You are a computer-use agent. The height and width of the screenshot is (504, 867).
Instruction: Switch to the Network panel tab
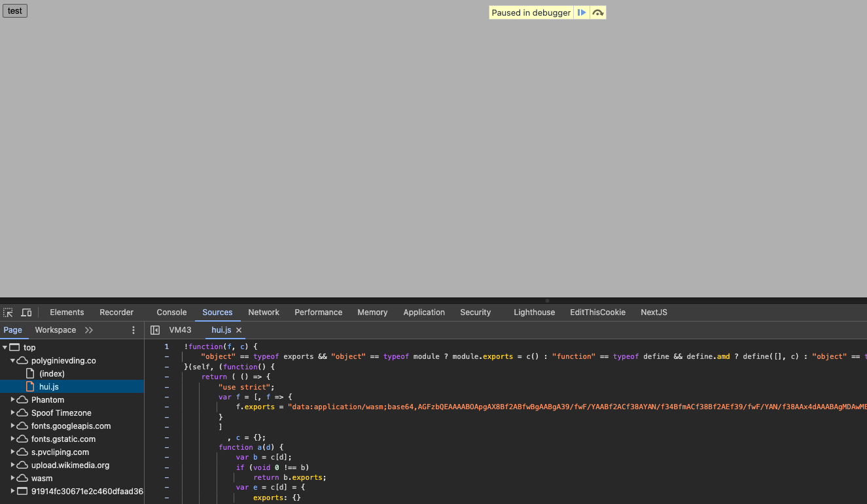tap(264, 312)
